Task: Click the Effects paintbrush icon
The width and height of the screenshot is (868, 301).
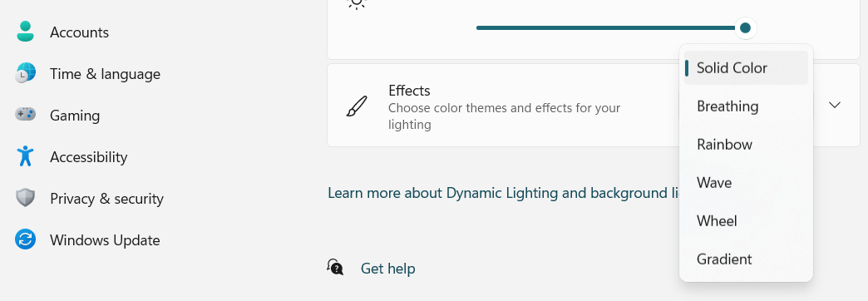Action: [x=357, y=106]
